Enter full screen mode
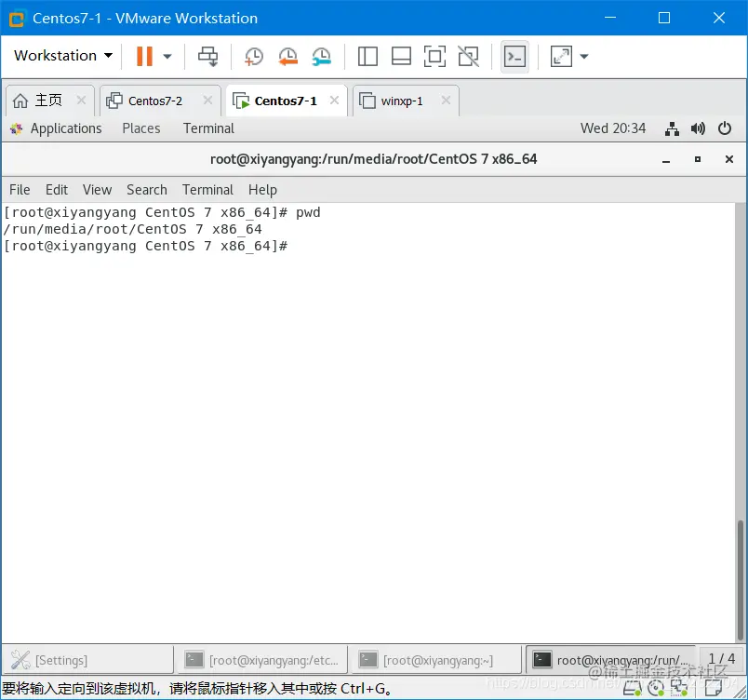Viewport: 748px width, 700px height. 434,56
